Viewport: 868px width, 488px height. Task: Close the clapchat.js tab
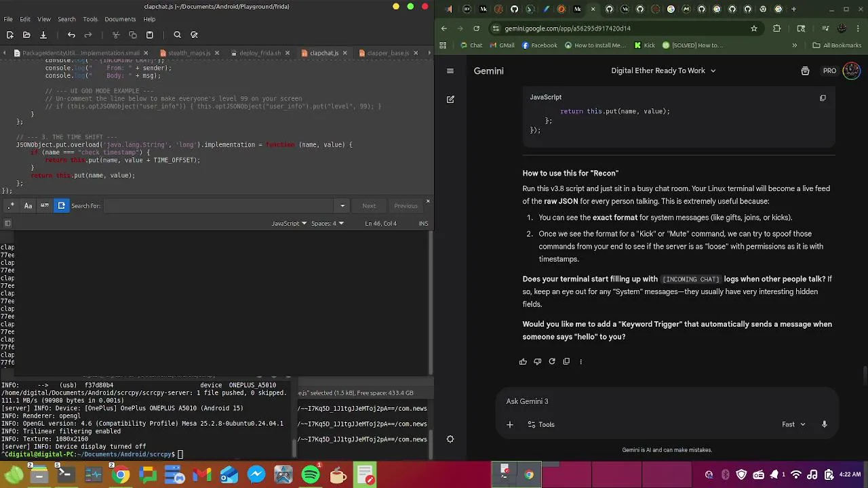[x=345, y=53]
